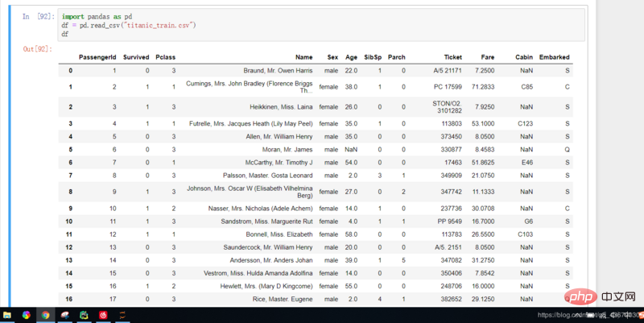This screenshot has width=644, height=323.
Task: Select name 'Heikkinen, Miss. Laina'
Action: pos(281,107)
